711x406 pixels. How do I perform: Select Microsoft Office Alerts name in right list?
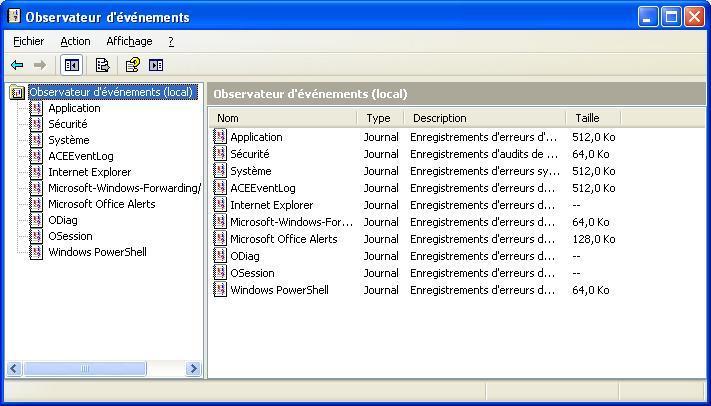[x=284, y=239]
